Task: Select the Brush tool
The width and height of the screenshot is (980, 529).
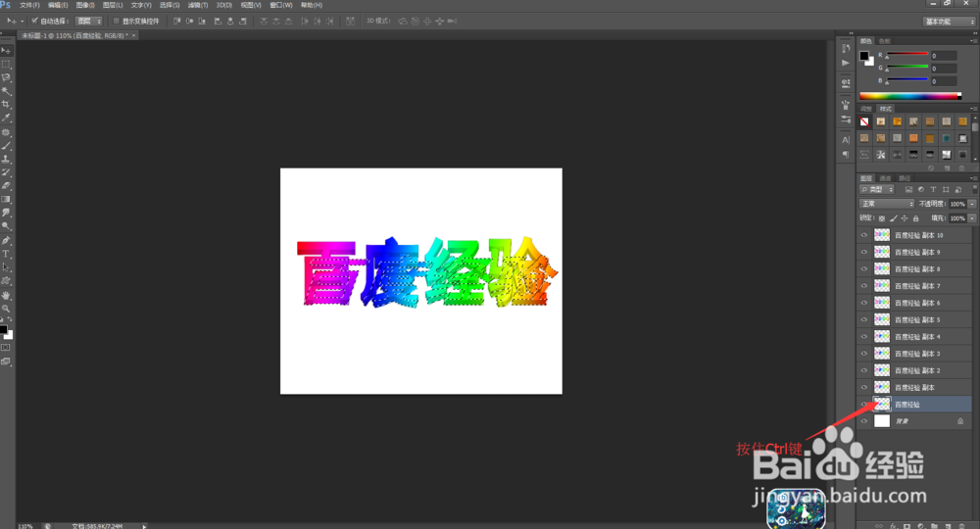Action: coord(6,146)
